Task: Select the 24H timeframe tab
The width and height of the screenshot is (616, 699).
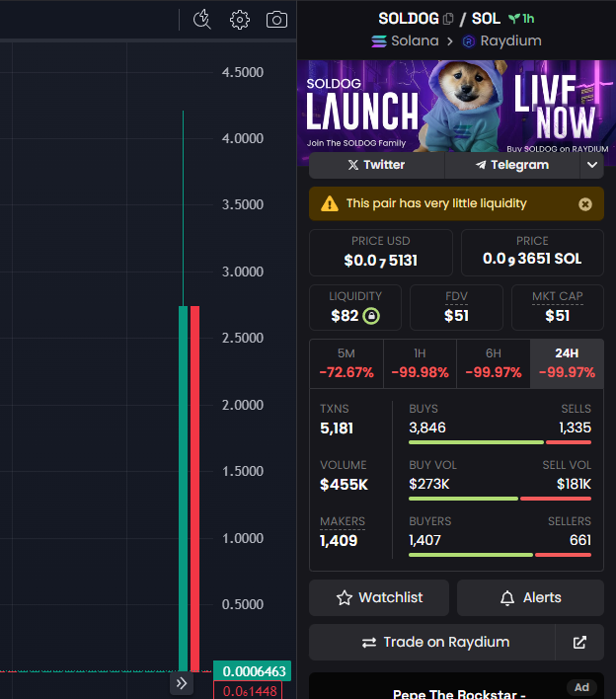Action: pyautogui.click(x=567, y=363)
